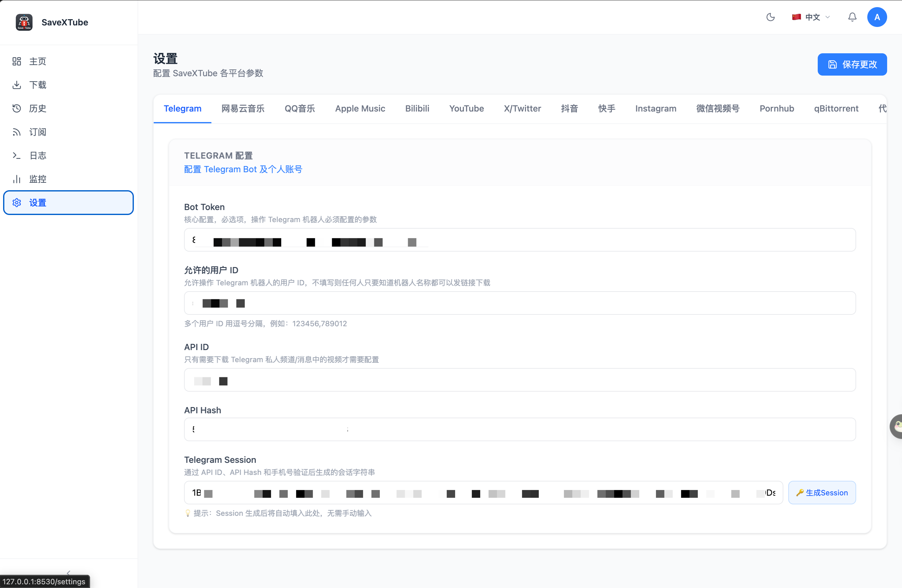Select 设置 in sidebar

(x=68, y=202)
